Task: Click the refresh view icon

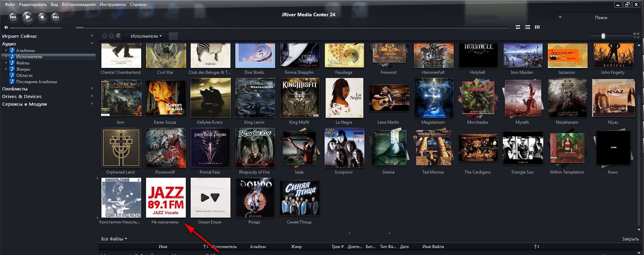Action: (x=118, y=36)
